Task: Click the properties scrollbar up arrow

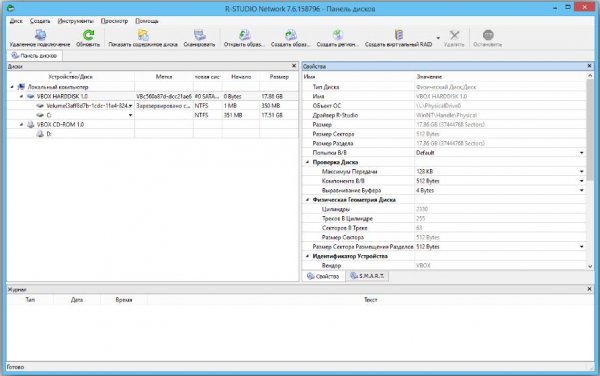Action: pos(590,76)
